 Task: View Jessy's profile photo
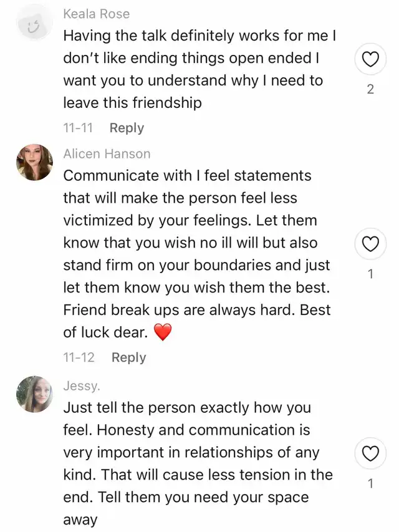click(x=34, y=394)
